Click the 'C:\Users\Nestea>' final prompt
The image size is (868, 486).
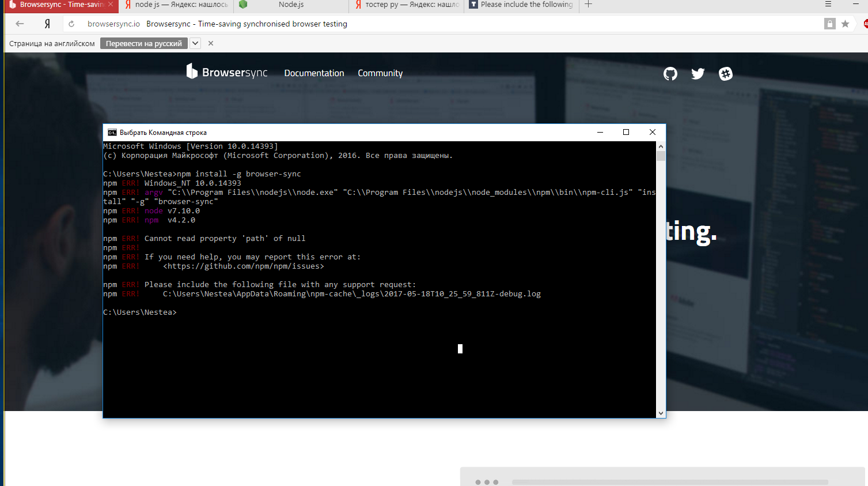tap(140, 312)
